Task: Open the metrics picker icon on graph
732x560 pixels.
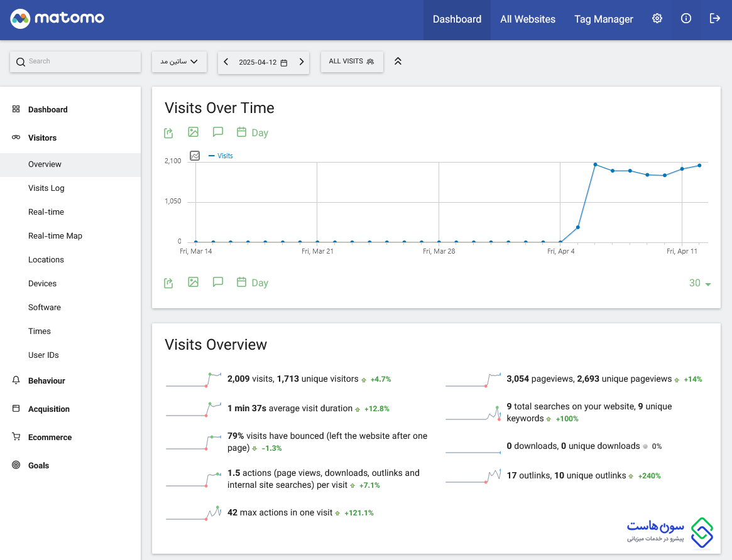Action: pyautogui.click(x=195, y=156)
